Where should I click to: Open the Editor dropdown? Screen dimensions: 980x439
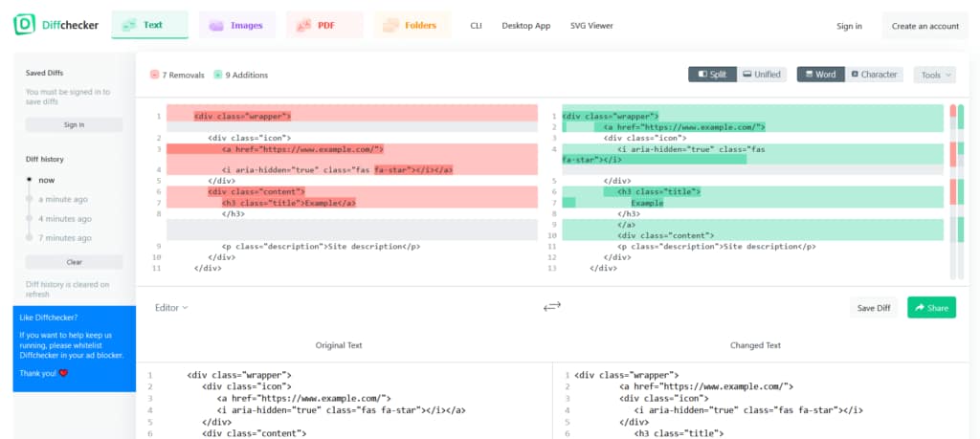(x=171, y=307)
